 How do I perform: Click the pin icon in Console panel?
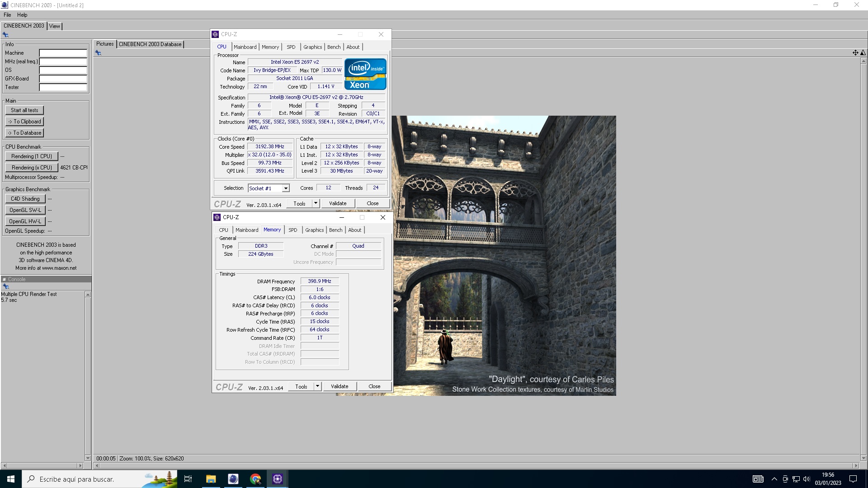(x=6, y=286)
